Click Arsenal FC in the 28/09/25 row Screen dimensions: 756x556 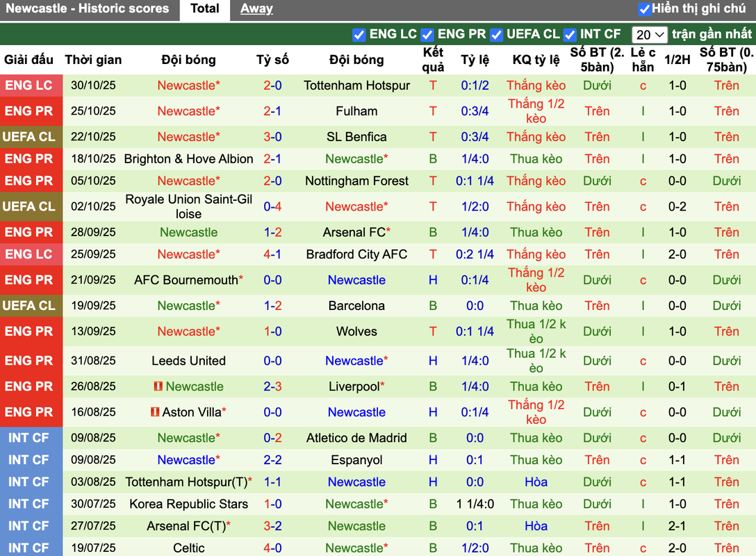point(354,232)
